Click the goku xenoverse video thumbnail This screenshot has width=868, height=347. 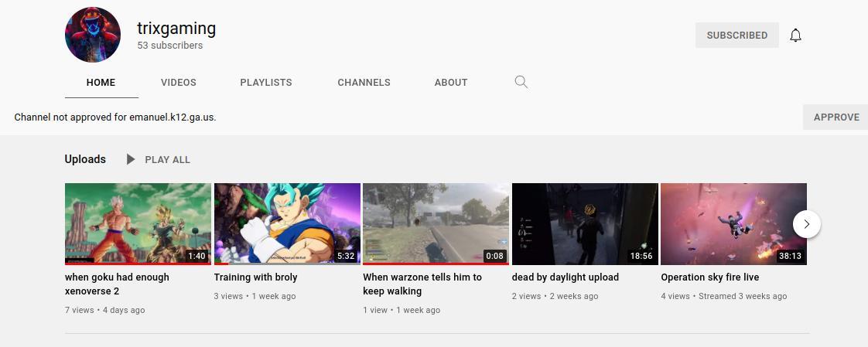coord(138,224)
